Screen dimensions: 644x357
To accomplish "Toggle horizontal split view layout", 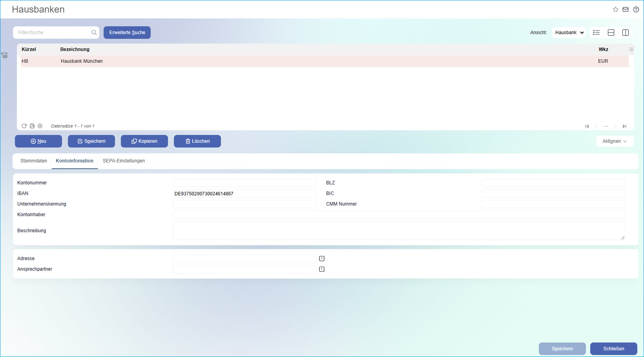I will coord(611,33).
